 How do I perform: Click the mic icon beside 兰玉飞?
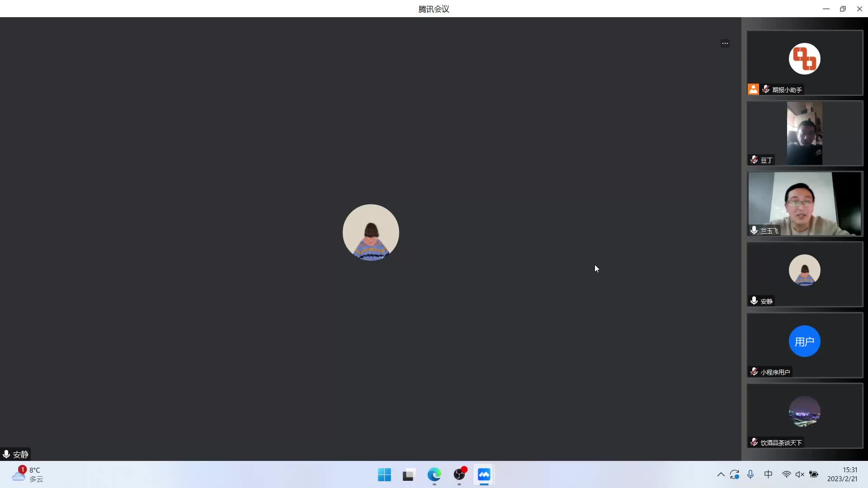pos(754,230)
